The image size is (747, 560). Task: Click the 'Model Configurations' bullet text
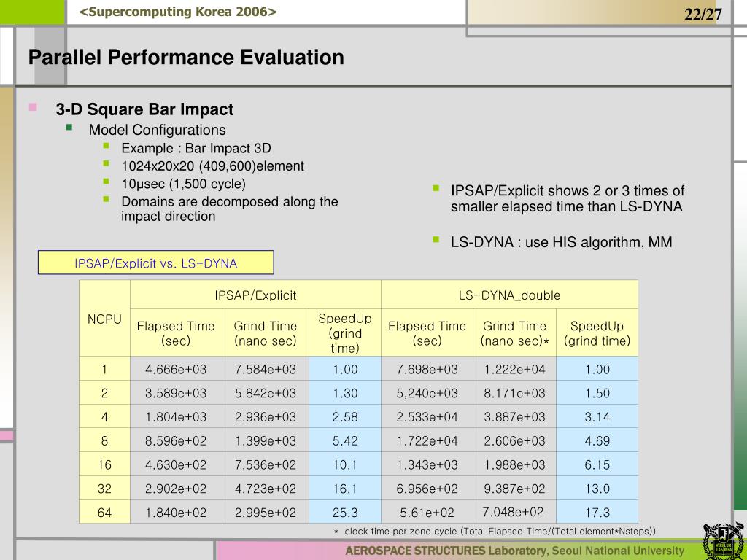(158, 130)
